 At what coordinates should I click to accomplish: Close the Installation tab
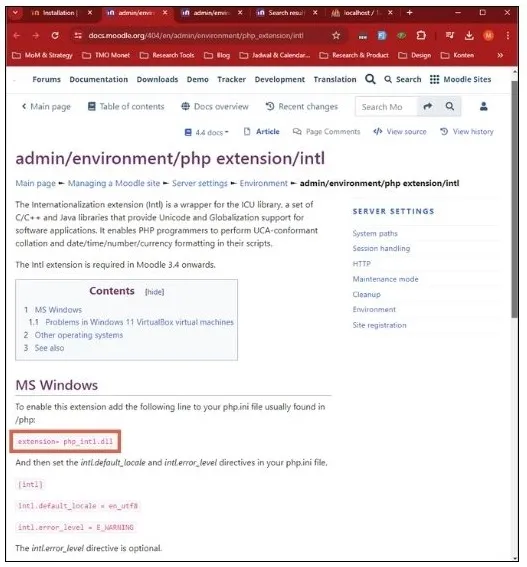pyautogui.click(x=90, y=13)
